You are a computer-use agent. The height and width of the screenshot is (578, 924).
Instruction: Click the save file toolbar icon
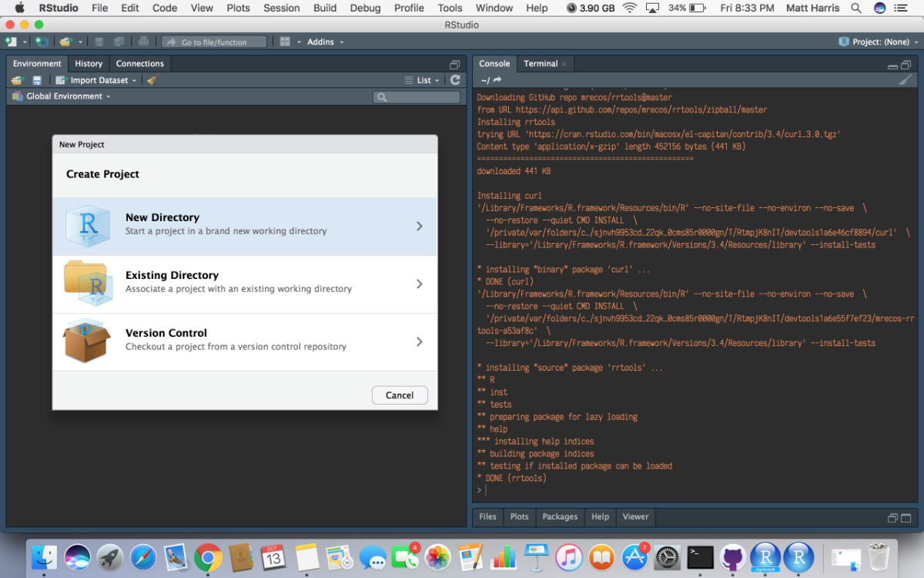coord(99,42)
